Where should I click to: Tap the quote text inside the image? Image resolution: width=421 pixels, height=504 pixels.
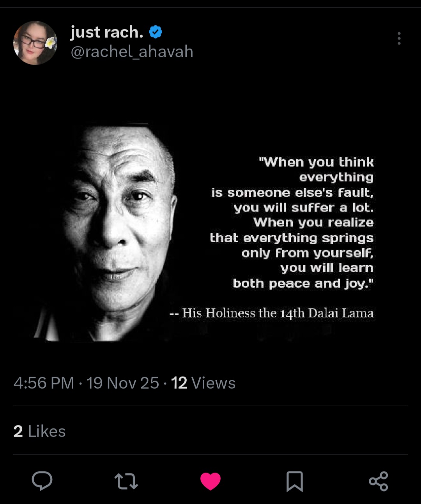click(292, 223)
